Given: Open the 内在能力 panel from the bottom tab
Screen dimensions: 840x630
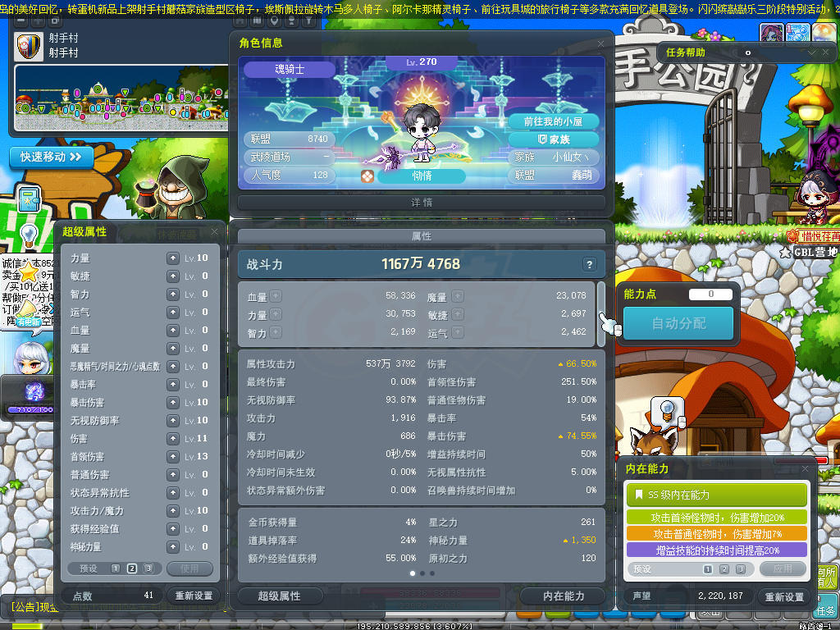Looking at the screenshot, I should click(x=564, y=596).
